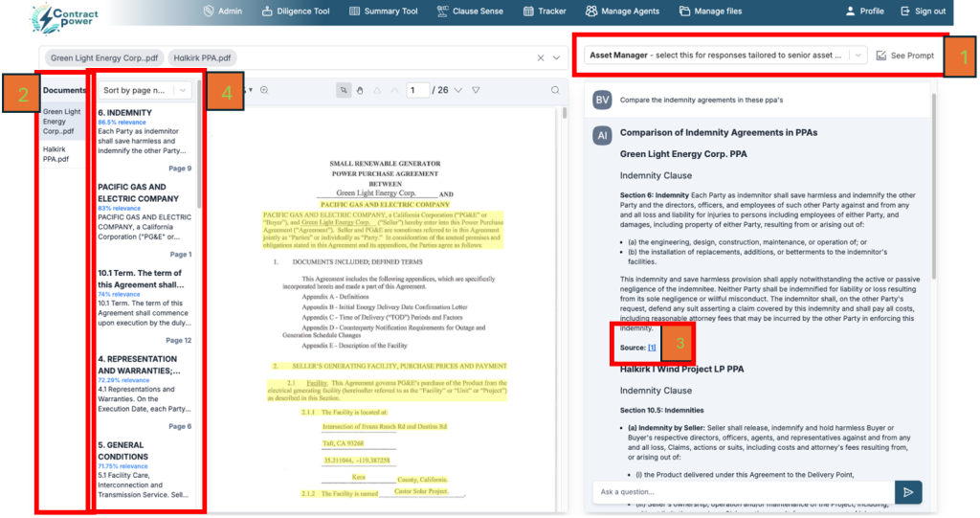Click the zoom in magnifier in PDF toolbar
Image resolution: width=980 pixels, height=518 pixels.
[x=264, y=90]
